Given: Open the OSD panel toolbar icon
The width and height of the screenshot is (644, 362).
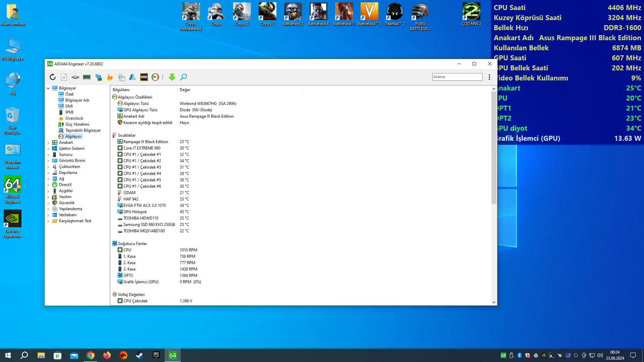Looking at the screenshot, I should click(144, 77).
